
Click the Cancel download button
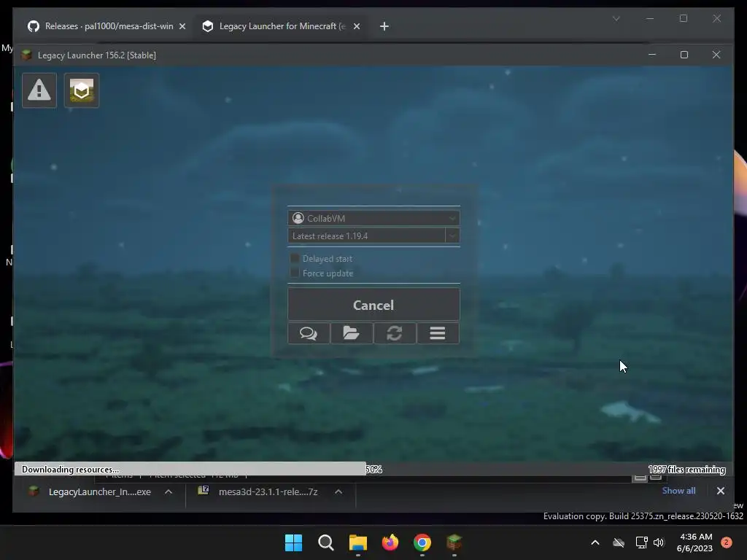coord(373,305)
